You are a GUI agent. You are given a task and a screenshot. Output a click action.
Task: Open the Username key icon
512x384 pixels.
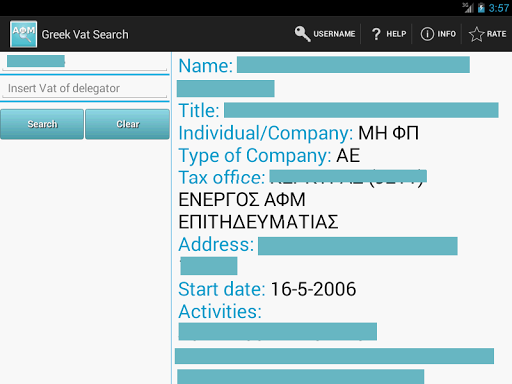pyautogui.click(x=302, y=34)
